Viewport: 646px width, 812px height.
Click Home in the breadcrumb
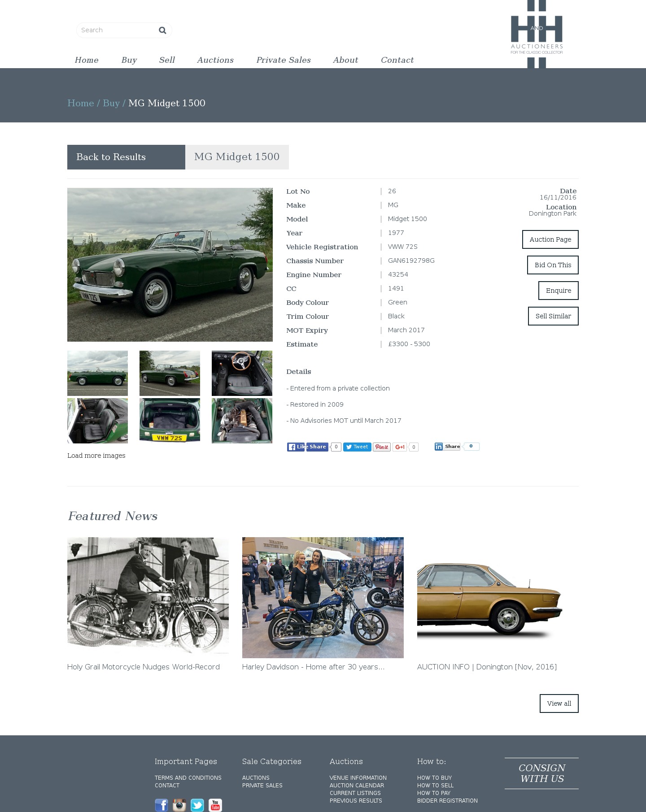click(81, 103)
